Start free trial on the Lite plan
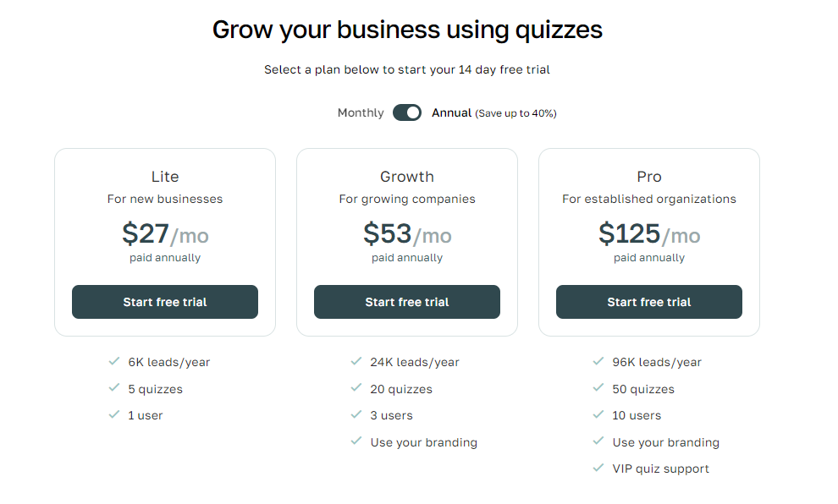Screen dimensions: 838x504 [164, 301]
